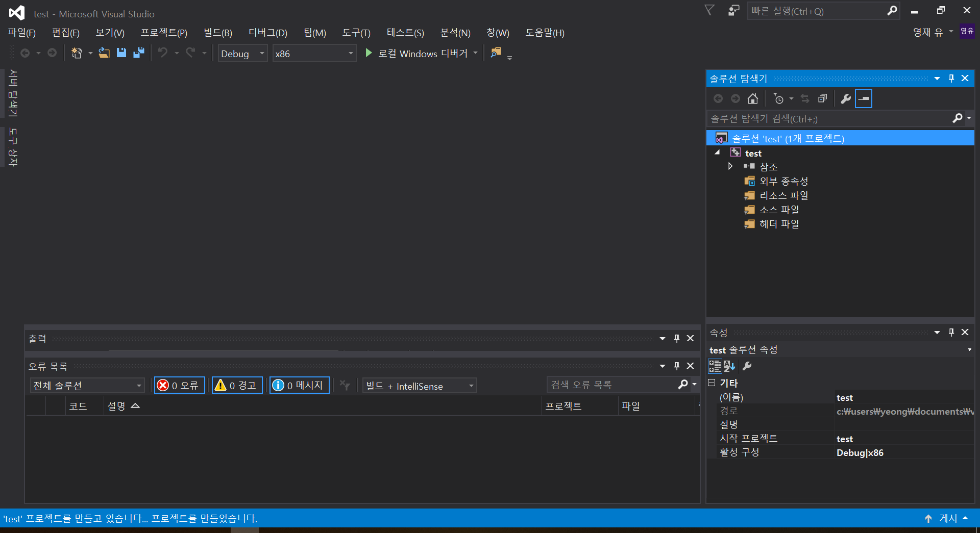Collapse the 기타 property category
This screenshot has width=980, height=533.
point(712,383)
